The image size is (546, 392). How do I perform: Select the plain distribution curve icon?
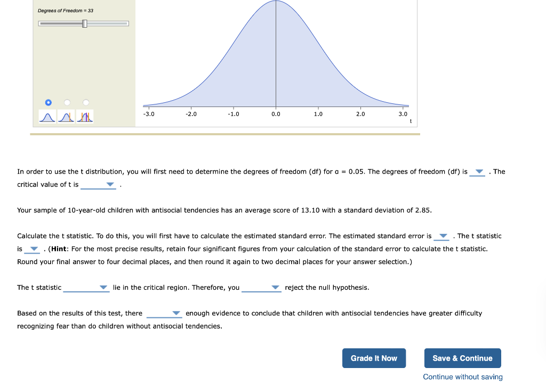[47, 116]
